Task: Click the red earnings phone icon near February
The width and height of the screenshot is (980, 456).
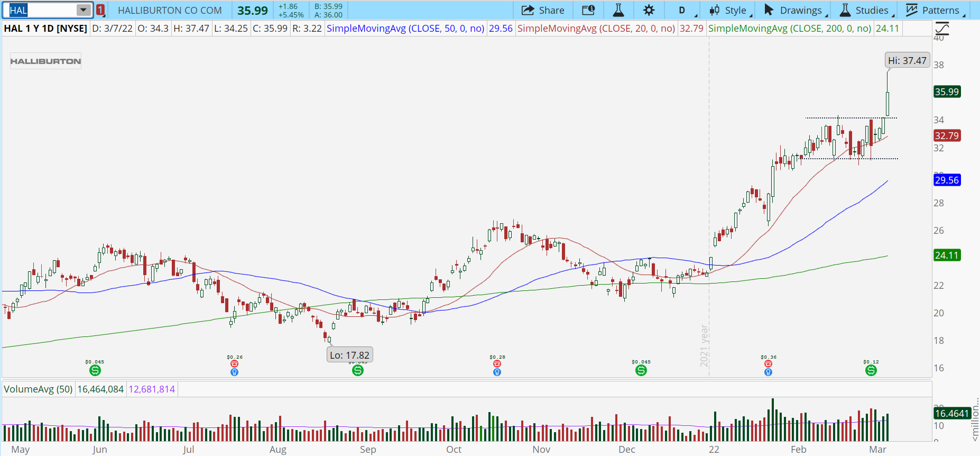Action: click(768, 364)
